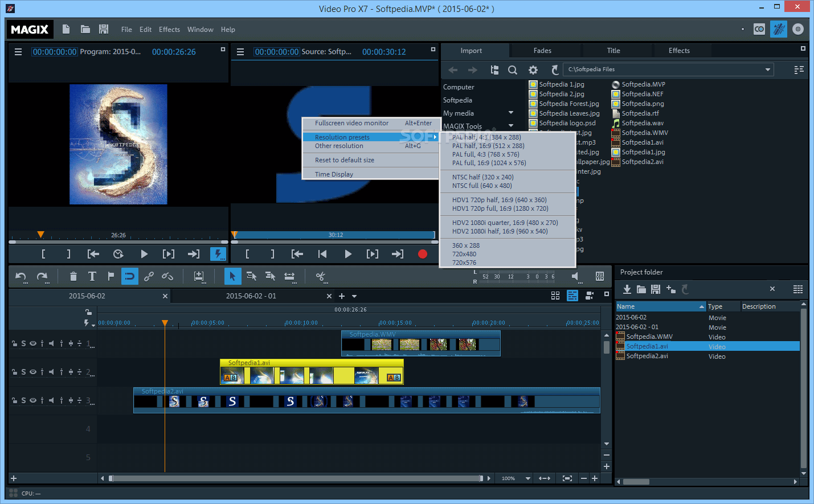This screenshot has height=504, width=814.
Task: Toggle track 3 visibility eye
Action: (x=33, y=400)
